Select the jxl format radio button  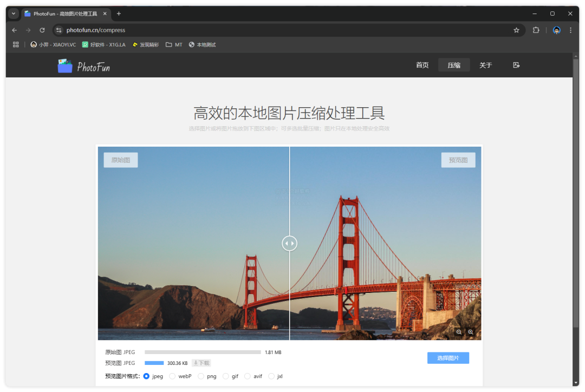(x=271, y=376)
